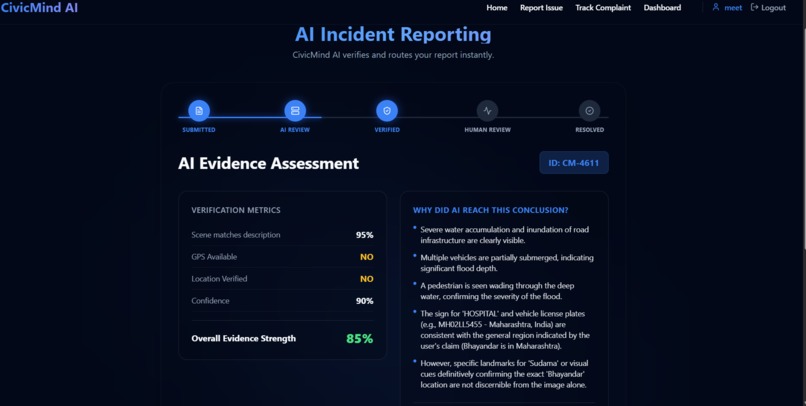This screenshot has height=406, width=806.
Task: Click the VERIFICATION METRICS heading
Action: (236, 210)
